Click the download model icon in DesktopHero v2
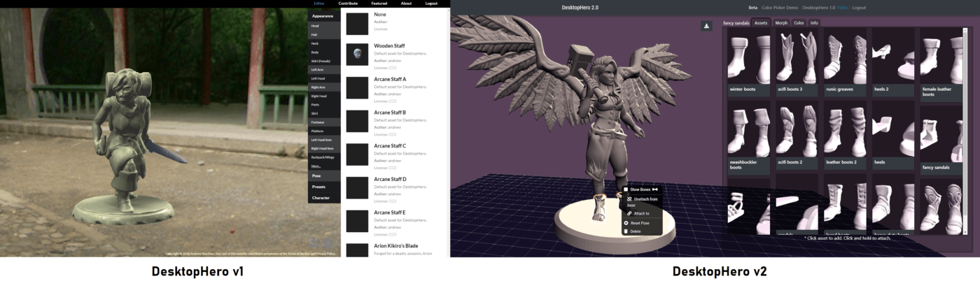The image size is (980, 281). [707, 26]
